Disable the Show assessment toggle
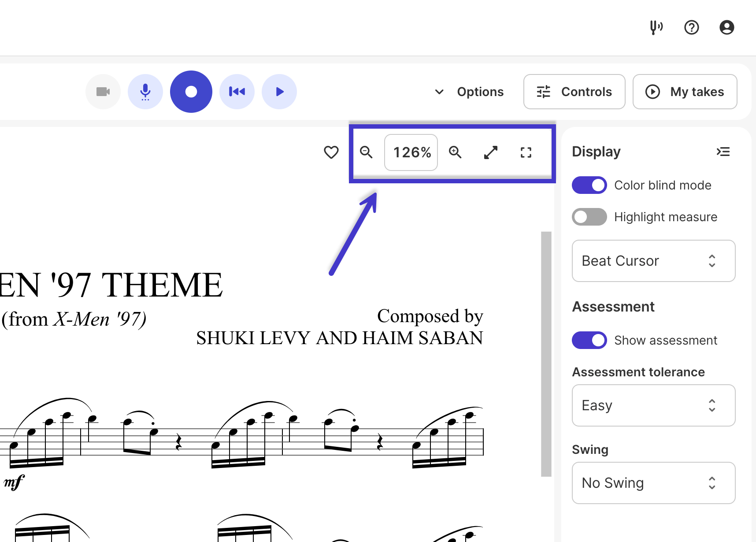This screenshot has width=756, height=542. (589, 340)
